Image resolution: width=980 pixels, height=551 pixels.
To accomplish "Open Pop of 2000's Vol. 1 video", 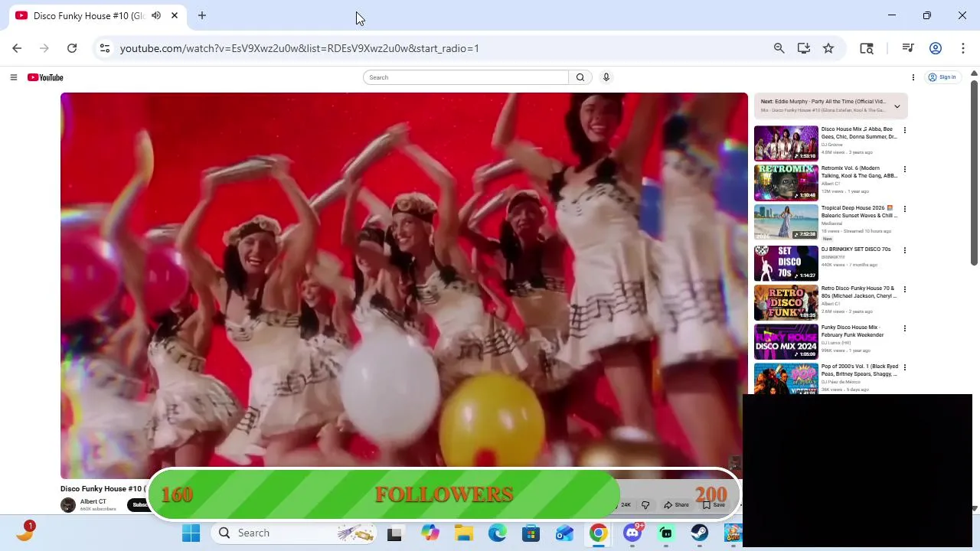I will click(786, 379).
